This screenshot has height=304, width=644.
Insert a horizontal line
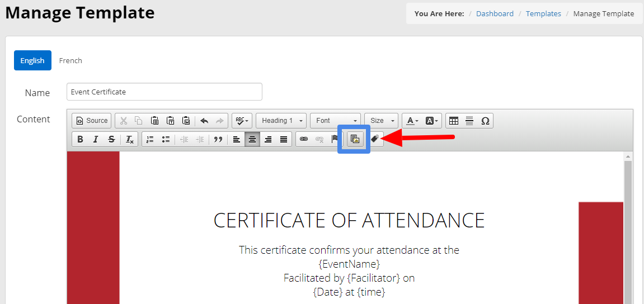coord(469,121)
